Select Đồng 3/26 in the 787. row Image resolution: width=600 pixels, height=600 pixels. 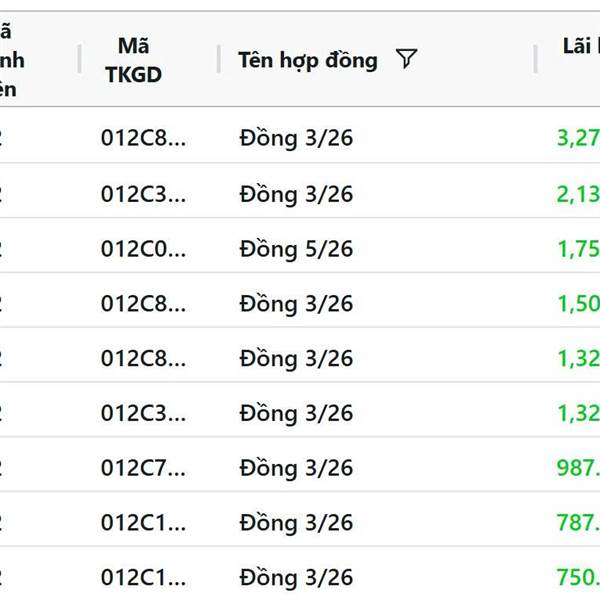[296, 522]
